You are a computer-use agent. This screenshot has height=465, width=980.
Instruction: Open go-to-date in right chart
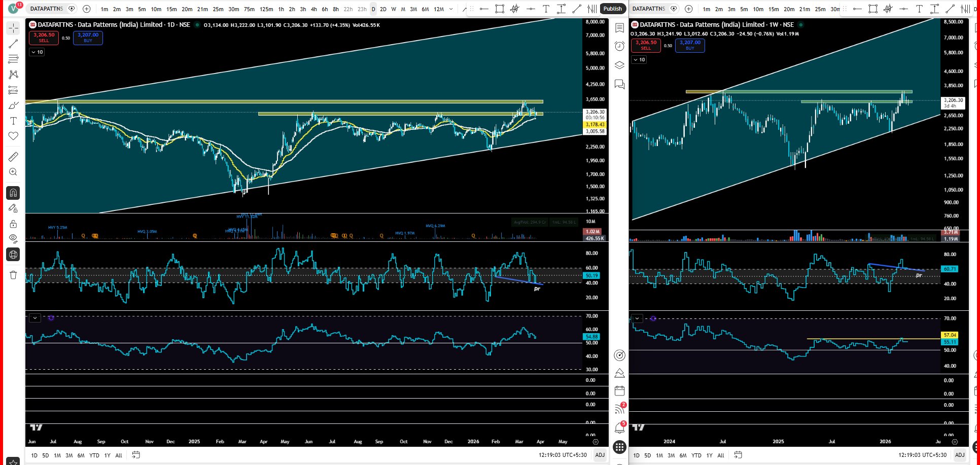(738, 455)
